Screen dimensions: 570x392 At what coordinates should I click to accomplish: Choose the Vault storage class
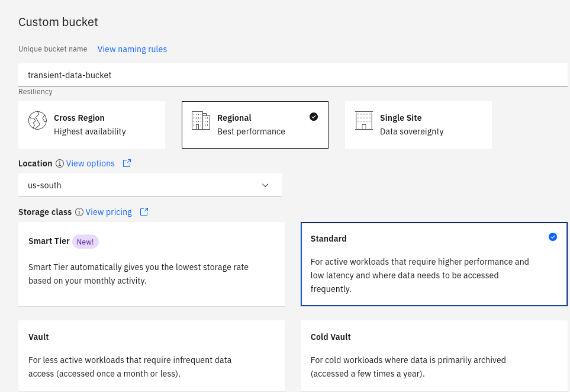pos(152,355)
